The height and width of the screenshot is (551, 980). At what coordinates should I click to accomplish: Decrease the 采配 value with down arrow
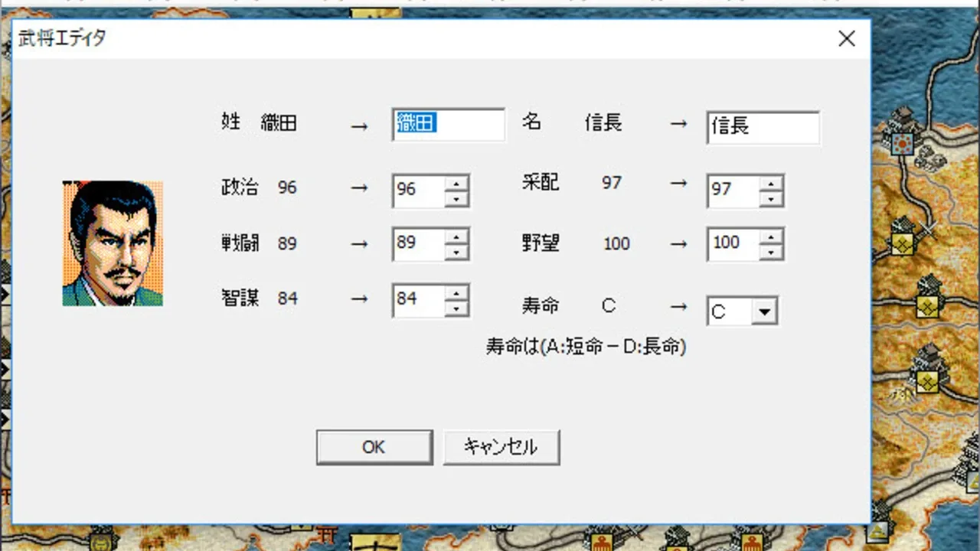[x=772, y=199]
